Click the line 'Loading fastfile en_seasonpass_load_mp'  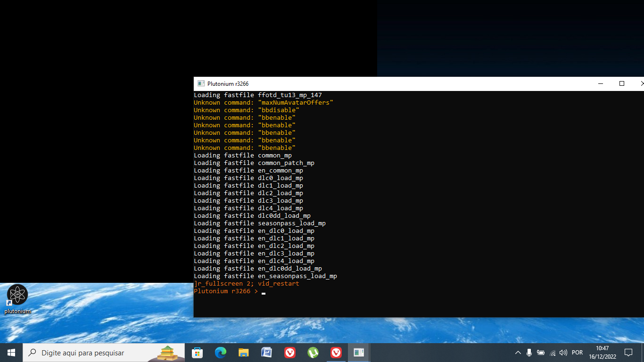pyautogui.click(x=265, y=276)
